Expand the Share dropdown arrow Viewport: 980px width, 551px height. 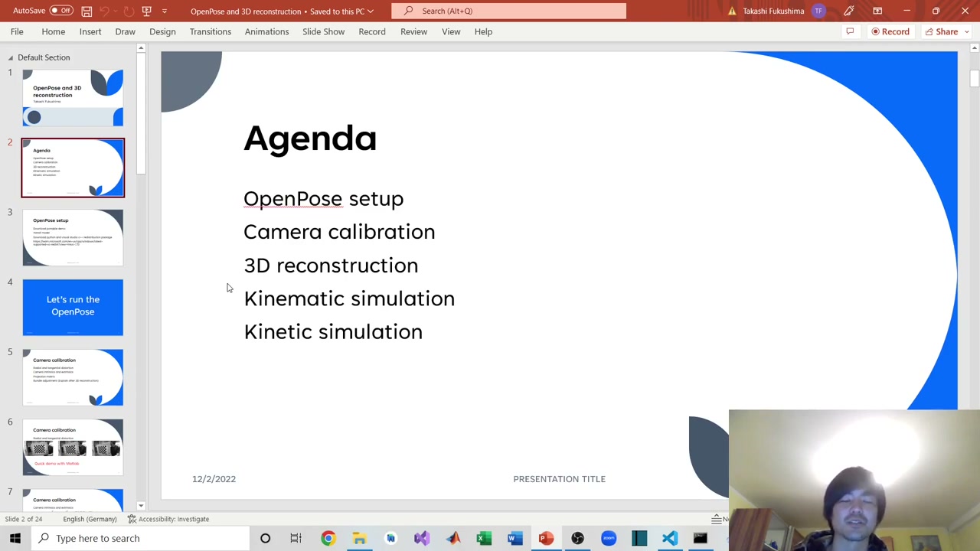967,31
